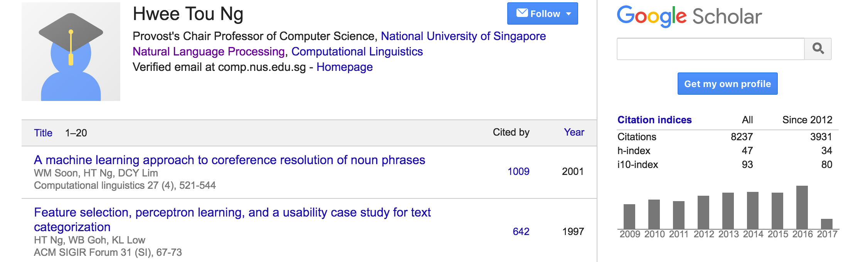
Task: Select the Natural Language Processing interest link
Action: coord(209,52)
